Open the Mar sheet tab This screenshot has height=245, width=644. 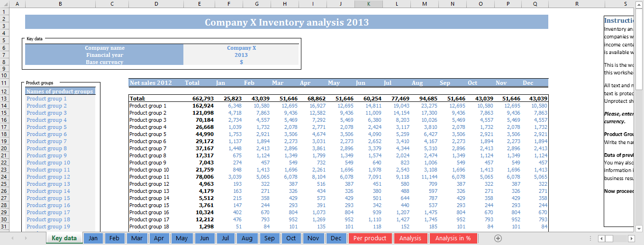point(137,238)
